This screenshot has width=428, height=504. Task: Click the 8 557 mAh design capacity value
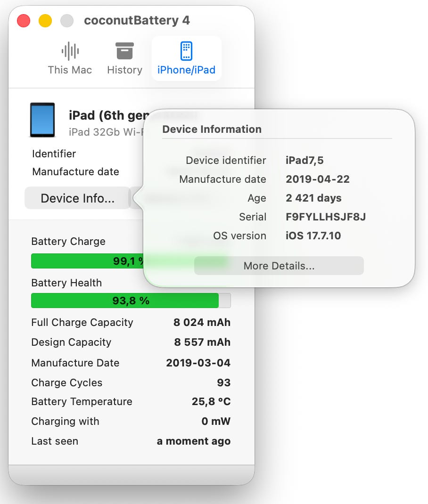tap(202, 342)
